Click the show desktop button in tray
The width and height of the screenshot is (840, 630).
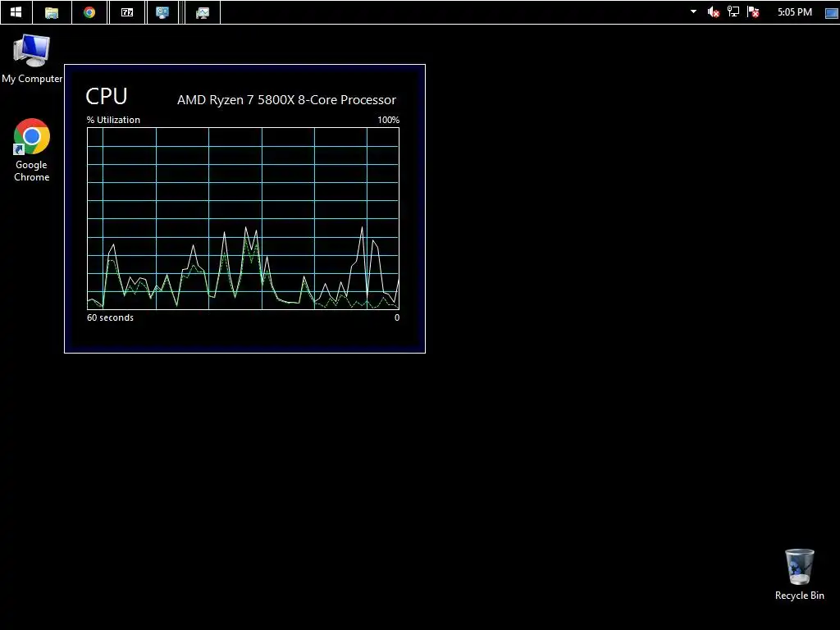pos(832,12)
